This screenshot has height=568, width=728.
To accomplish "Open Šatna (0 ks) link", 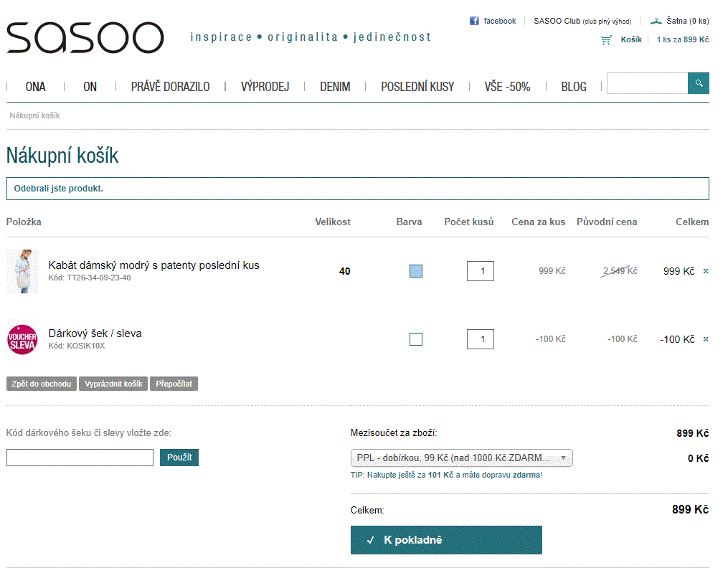I will tap(688, 21).
